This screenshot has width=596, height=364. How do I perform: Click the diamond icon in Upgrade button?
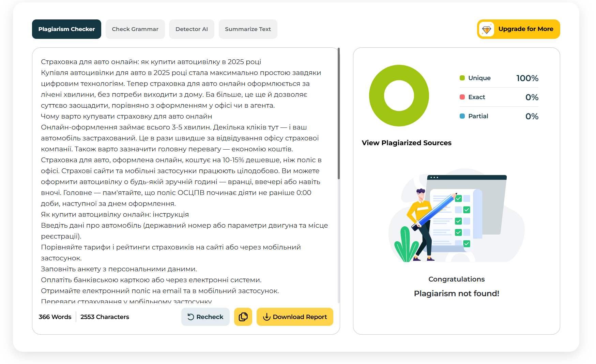[x=487, y=29]
